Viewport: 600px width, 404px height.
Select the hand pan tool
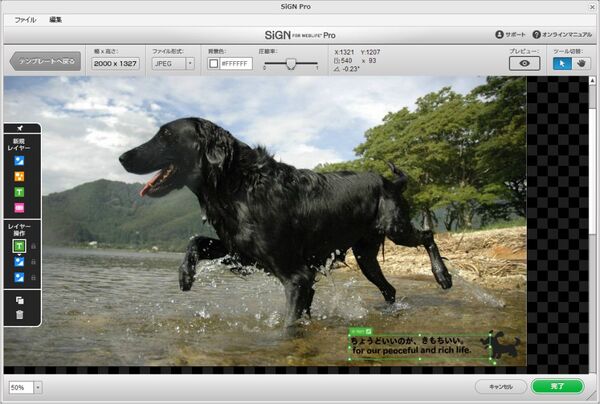click(581, 64)
